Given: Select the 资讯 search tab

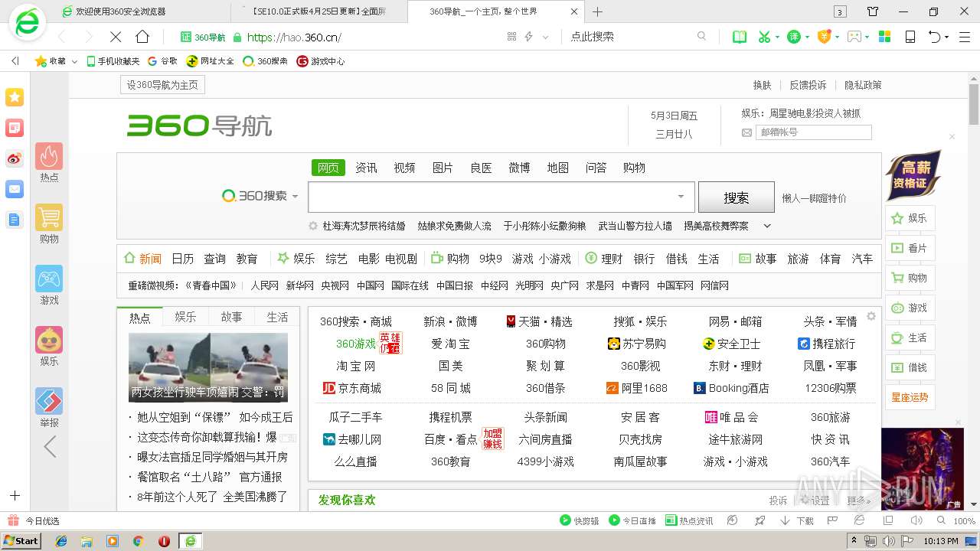Looking at the screenshot, I should coord(366,168).
